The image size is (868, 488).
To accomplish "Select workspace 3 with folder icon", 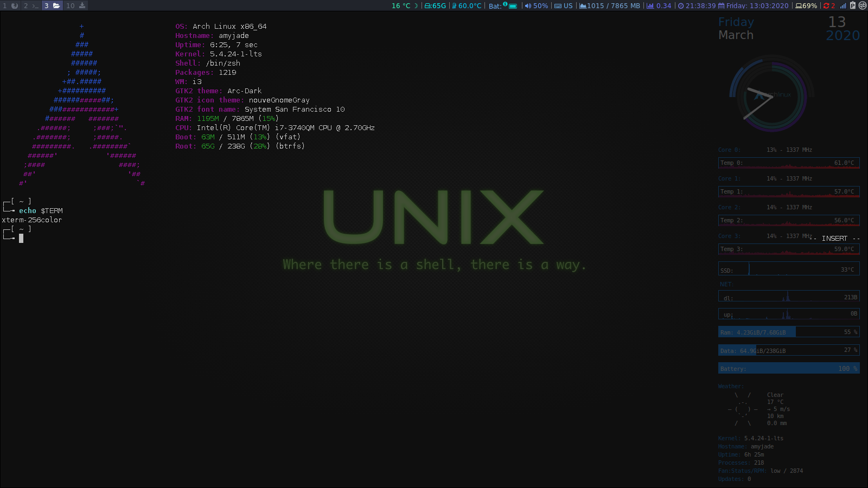I will [52, 5].
